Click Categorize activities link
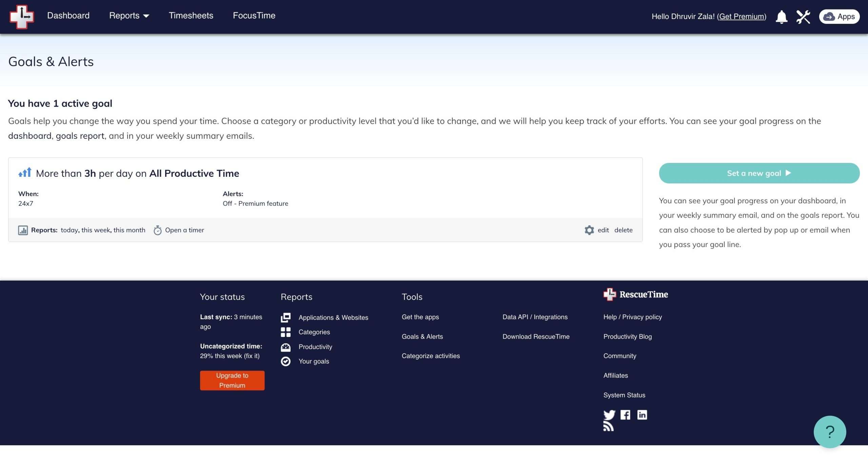The height and width of the screenshot is (470, 868). pos(431,356)
